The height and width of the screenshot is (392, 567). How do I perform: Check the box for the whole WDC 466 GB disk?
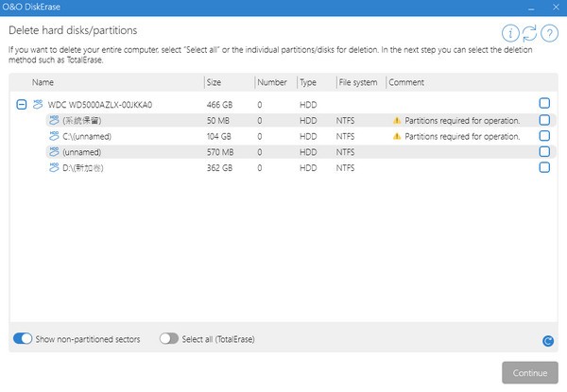[544, 103]
